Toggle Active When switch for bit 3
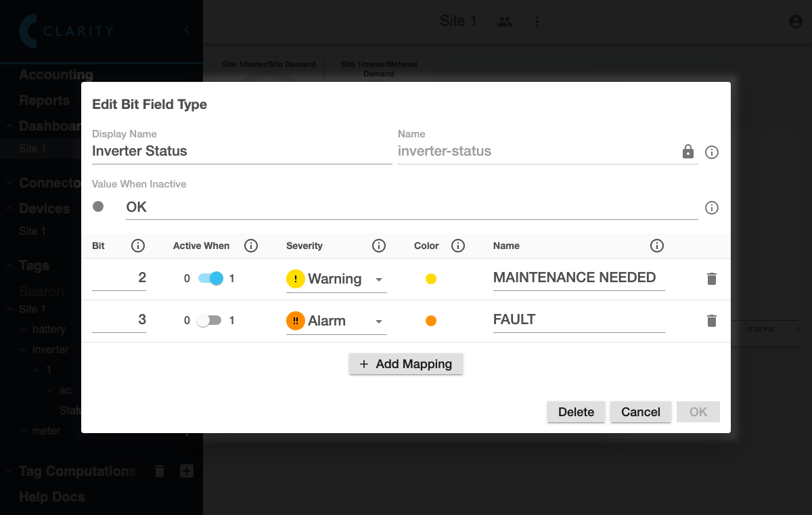The height and width of the screenshot is (515, 812). click(210, 321)
